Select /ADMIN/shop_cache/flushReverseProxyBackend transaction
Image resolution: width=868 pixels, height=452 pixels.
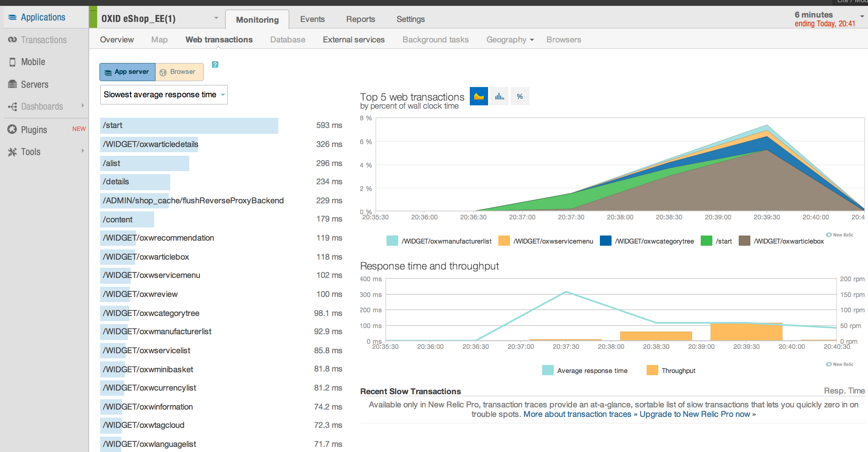(x=221, y=201)
